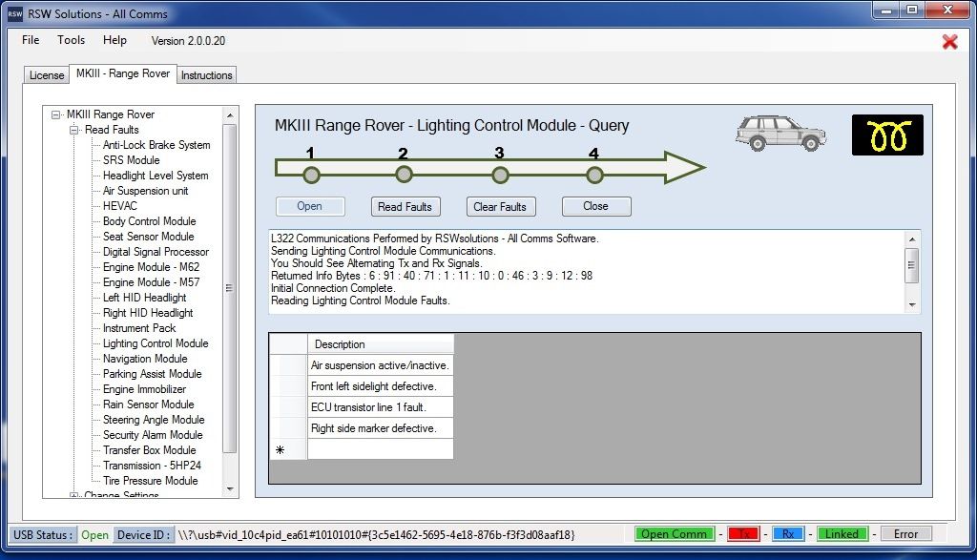This screenshot has width=977, height=560.
Task: Select step 1 circle marker
Action: (312, 175)
